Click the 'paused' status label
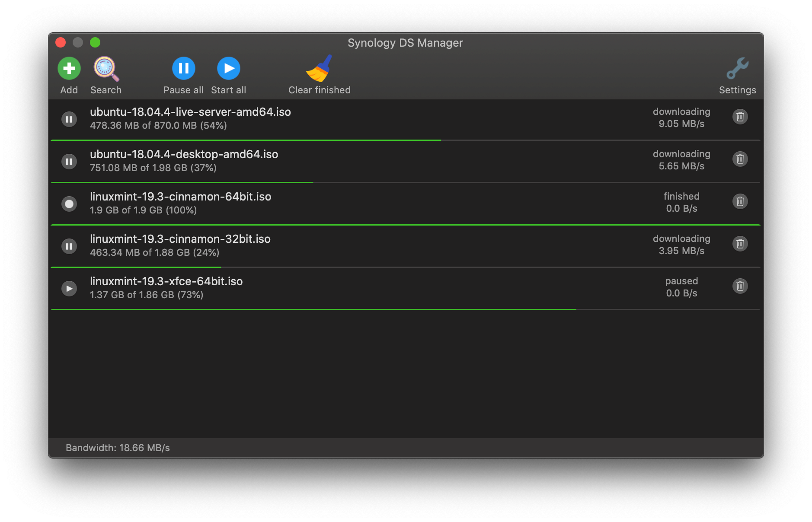The height and width of the screenshot is (522, 812). (x=681, y=281)
